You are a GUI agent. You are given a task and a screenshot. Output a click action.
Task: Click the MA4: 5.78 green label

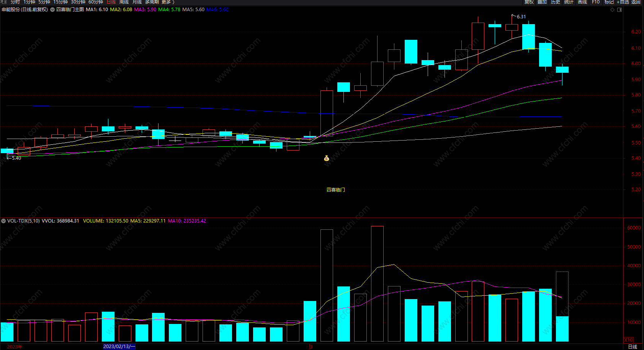[169, 10]
